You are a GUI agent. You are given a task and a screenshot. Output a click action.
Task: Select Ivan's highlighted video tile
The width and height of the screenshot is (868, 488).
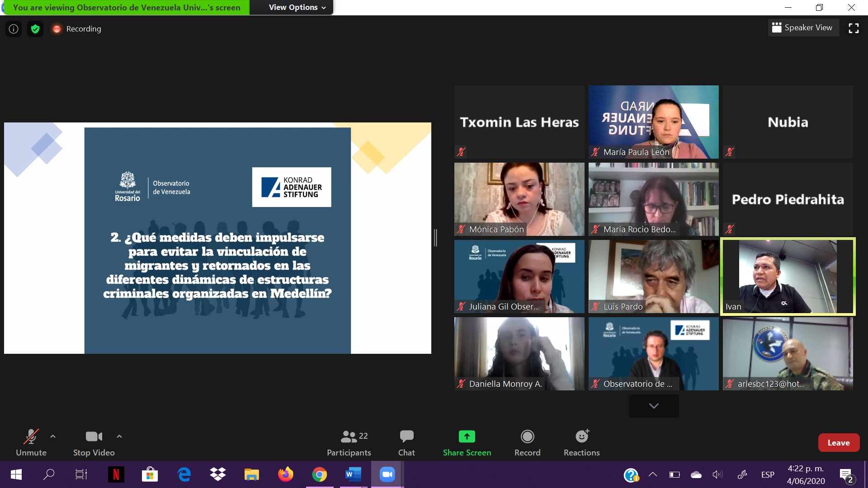pyautogui.click(x=788, y=276)
